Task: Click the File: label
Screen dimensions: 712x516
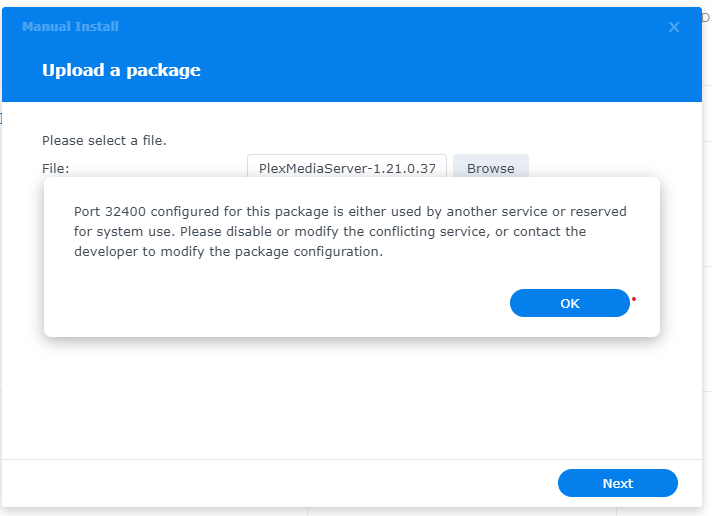Action: (56, 168)
